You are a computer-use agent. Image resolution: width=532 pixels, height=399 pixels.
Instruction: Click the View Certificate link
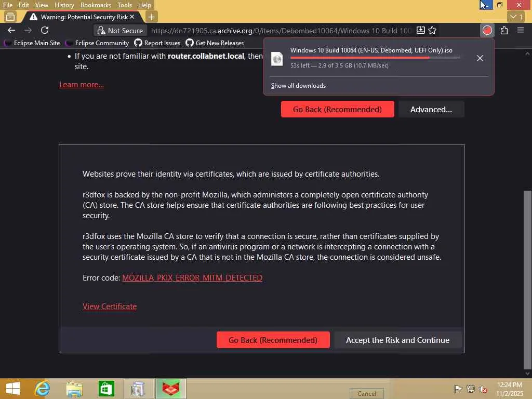(110, 307)
